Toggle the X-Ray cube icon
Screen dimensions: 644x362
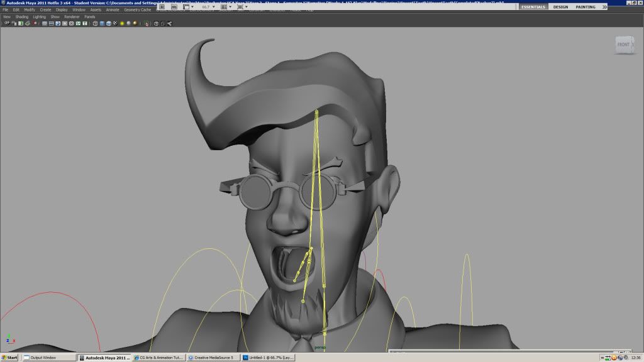click(x=156, y=23)
